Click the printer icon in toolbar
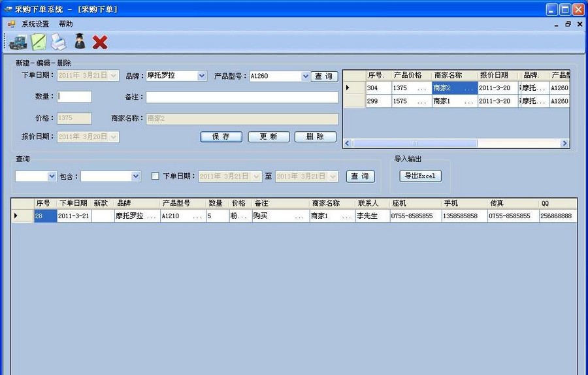Image resolution: width=588 pixels, height=375 pixels. 59,42
